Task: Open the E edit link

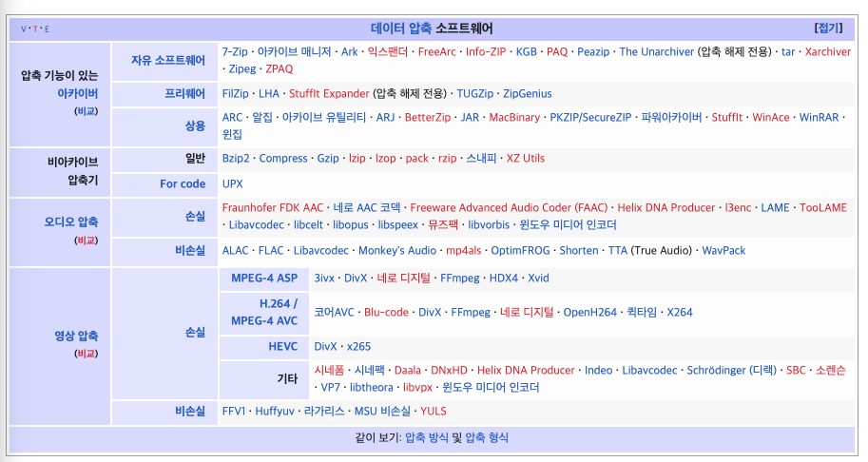Action: point(47,29)
